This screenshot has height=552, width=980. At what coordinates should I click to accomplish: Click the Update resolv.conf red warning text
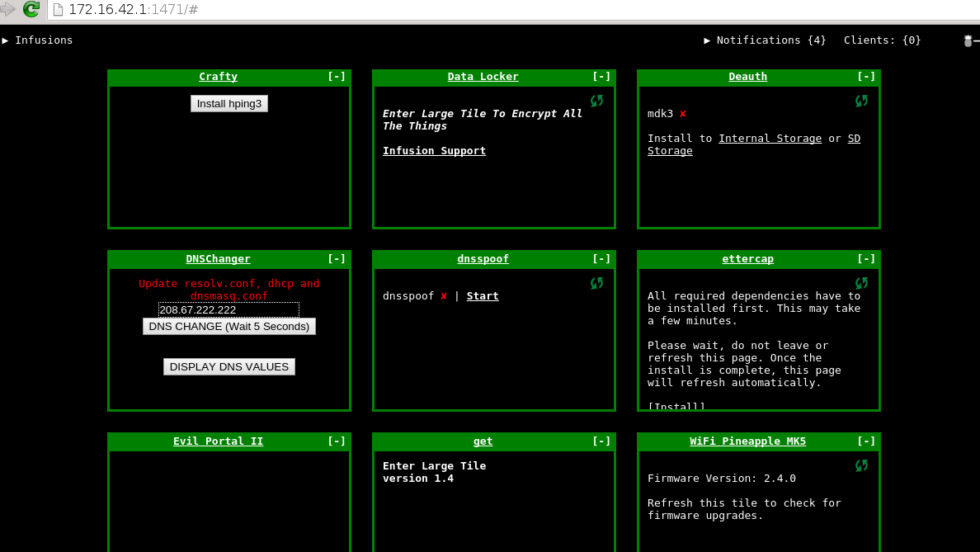(x=229, y=290)
